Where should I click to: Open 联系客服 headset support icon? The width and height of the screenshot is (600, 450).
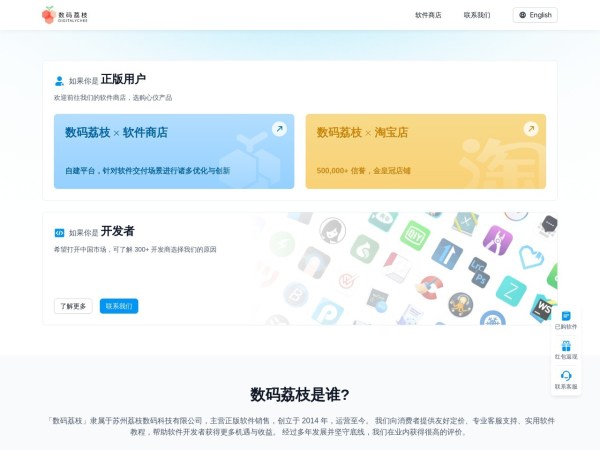pos(566,376)
